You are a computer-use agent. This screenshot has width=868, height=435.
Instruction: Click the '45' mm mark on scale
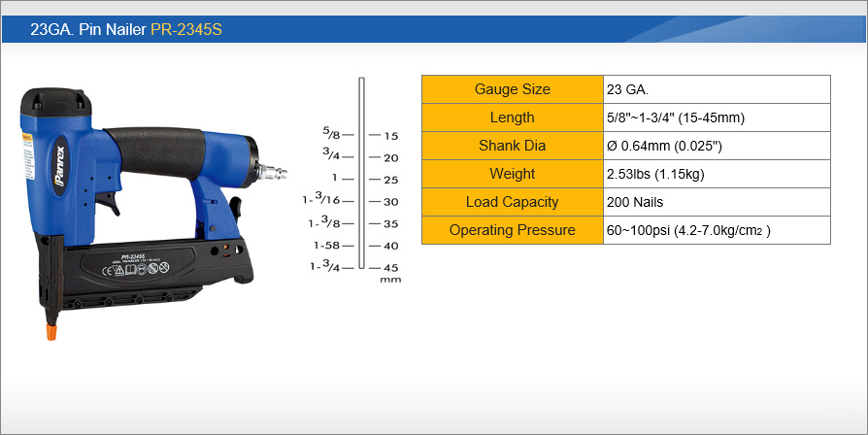pos(391,268)
